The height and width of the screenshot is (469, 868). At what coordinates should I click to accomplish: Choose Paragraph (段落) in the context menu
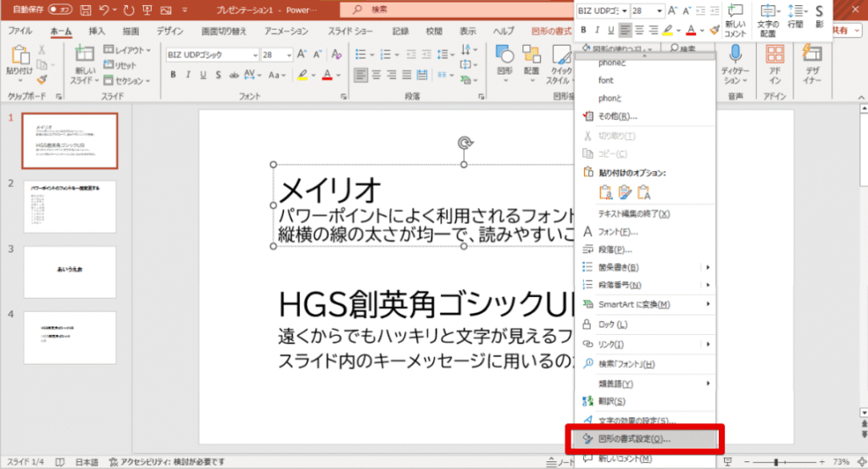[x=645, y=249]
